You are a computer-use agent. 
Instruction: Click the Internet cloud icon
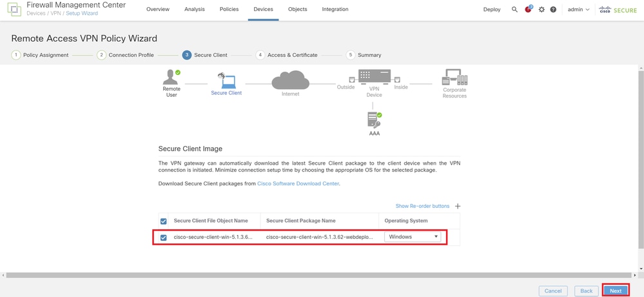point(290,80)
